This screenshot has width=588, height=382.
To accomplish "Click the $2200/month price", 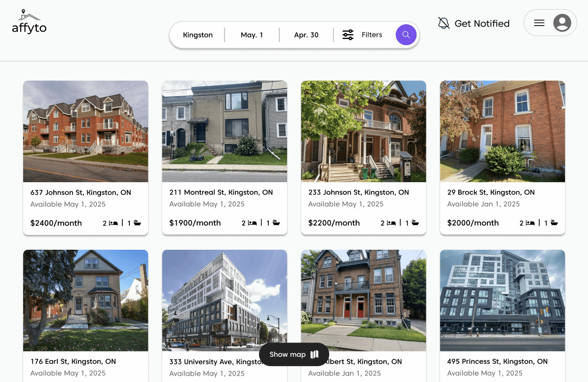I will 334,223.
